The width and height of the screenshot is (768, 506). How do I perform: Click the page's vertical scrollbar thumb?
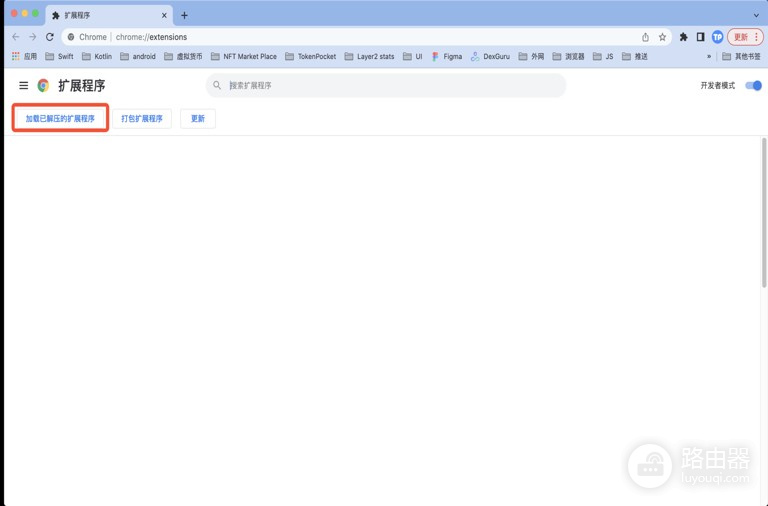(x=764, y=213)
